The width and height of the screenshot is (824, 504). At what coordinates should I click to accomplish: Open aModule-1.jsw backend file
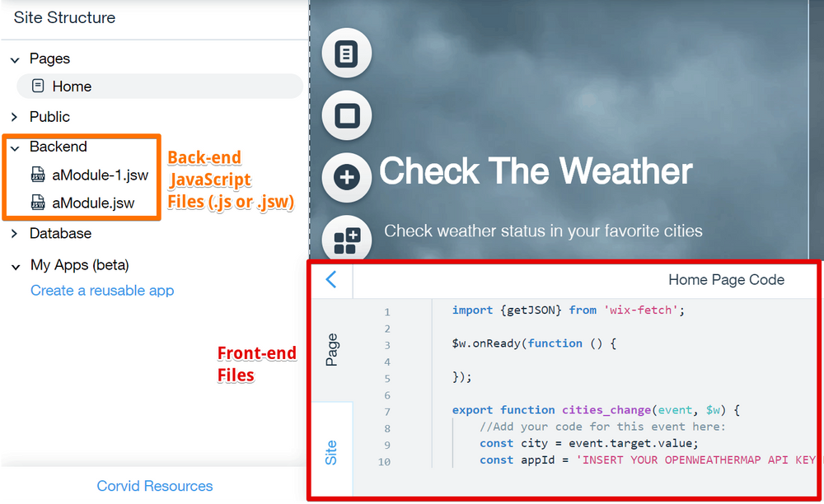point(100,175)
